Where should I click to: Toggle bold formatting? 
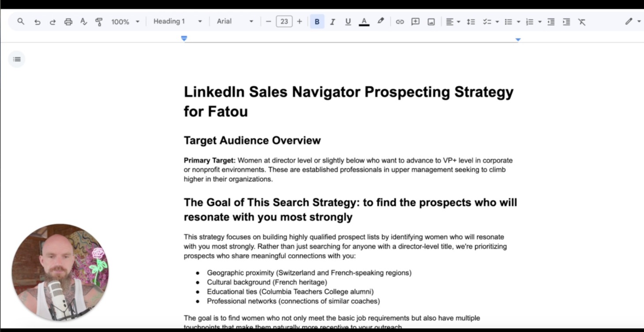click(317, 22)
